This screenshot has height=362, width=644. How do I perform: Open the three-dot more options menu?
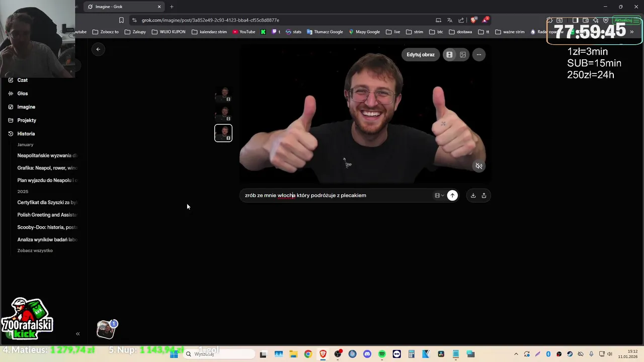click(x=478, y=55)
